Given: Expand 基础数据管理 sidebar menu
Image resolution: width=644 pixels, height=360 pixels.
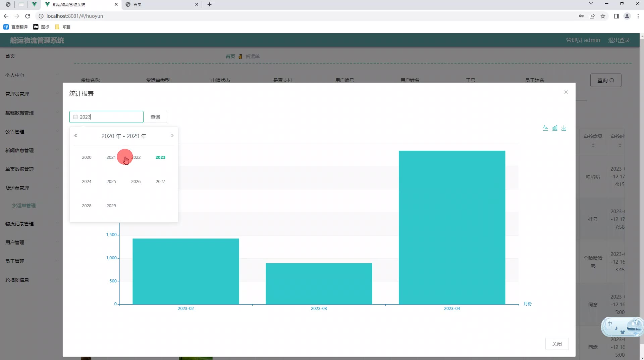Looking at the screenshot, I should tap(31, 113).
